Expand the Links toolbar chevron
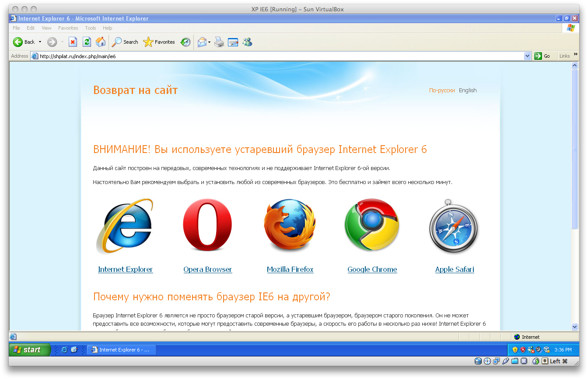This screenshot has height=379, width=588. 576,55
